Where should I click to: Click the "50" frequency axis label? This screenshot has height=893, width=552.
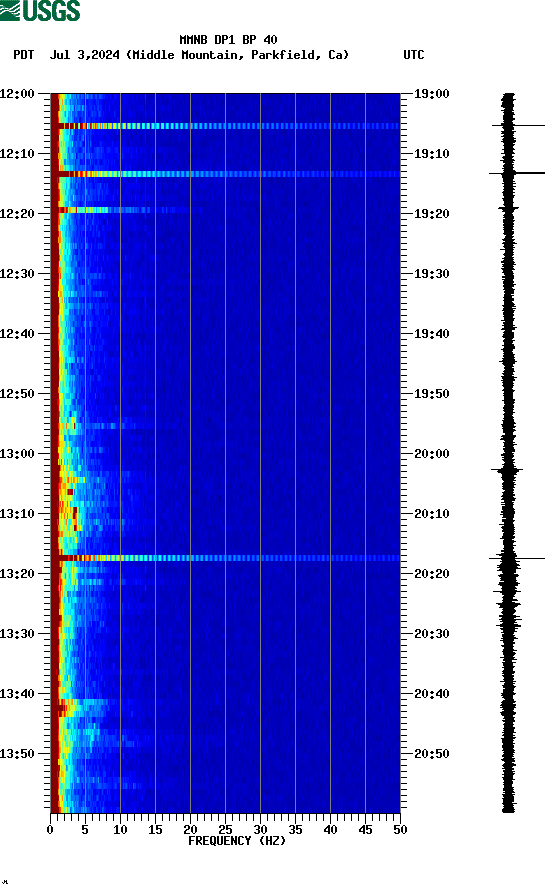[400, 830]
